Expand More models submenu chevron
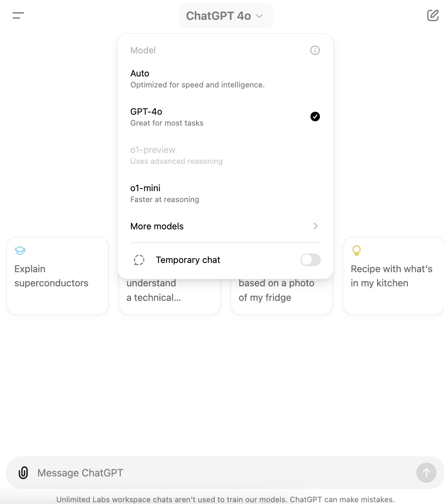This screenshot has height=504, width=444. [315, 226]
